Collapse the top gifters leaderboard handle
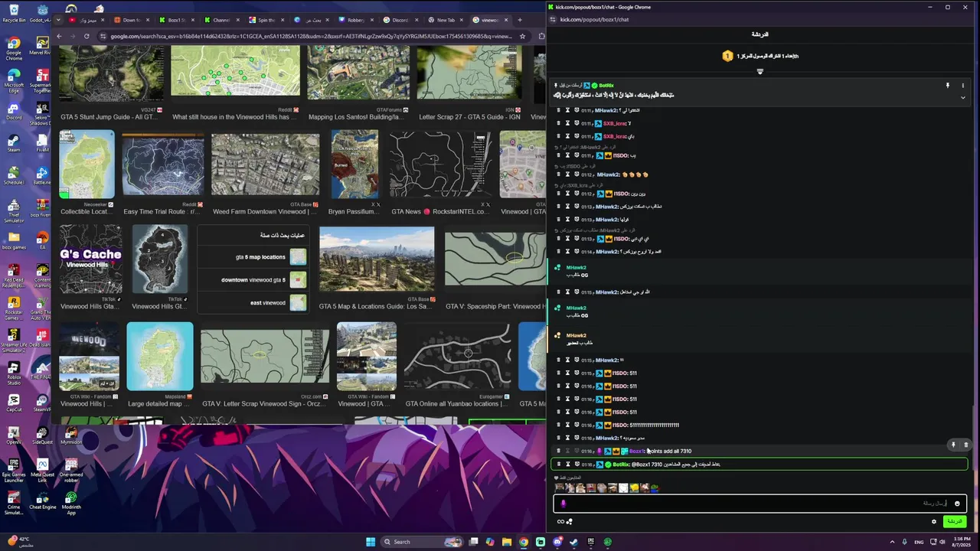 (759, 72)
